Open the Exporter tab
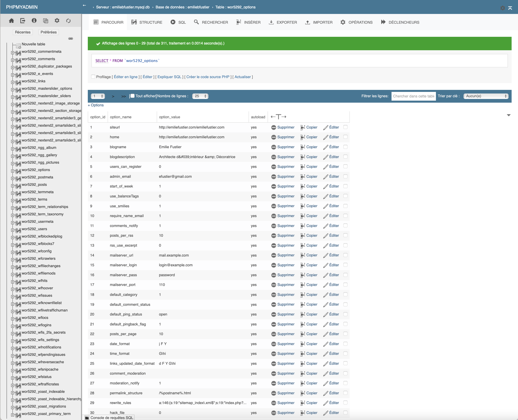 click(283, 22)
